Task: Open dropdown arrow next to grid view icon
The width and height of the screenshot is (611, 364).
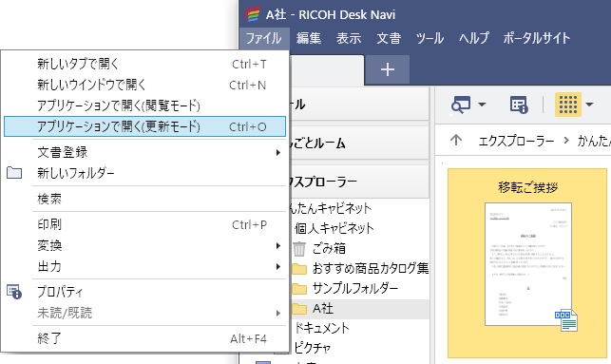Action: coord(589,105)
